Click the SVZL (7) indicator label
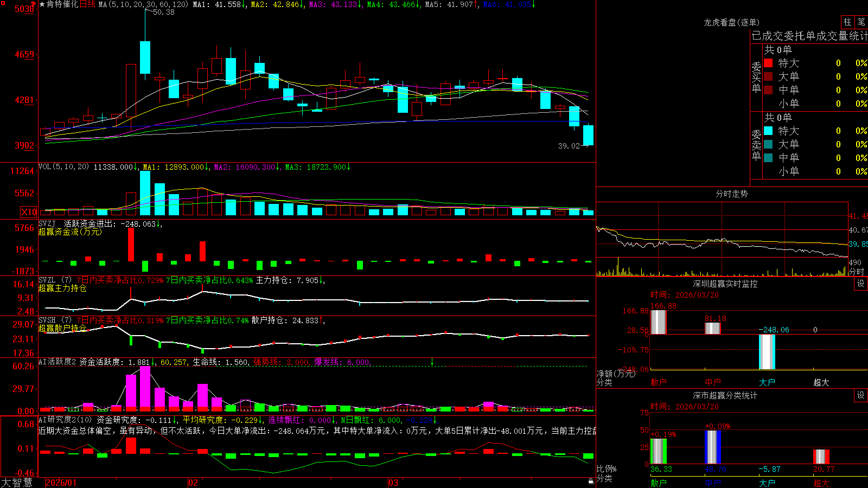This screenshot has height=488, width=868. point(55,280)
